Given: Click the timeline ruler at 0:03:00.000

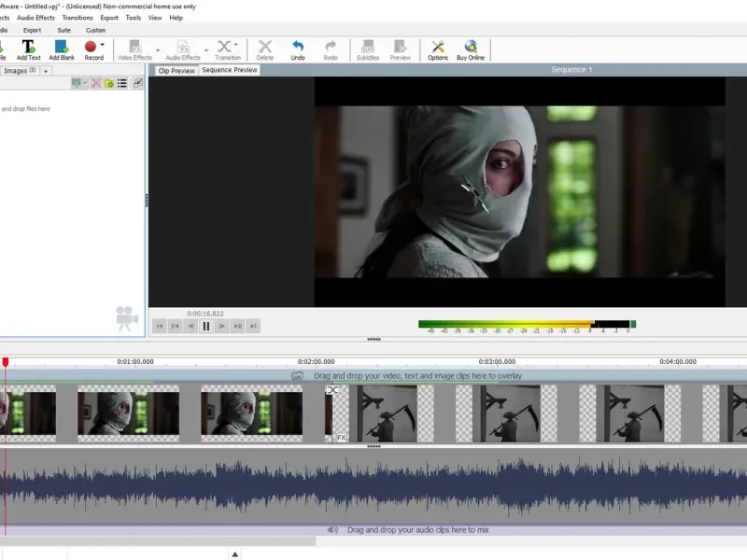Looking at the screenshot, I should tap(497, 362).
